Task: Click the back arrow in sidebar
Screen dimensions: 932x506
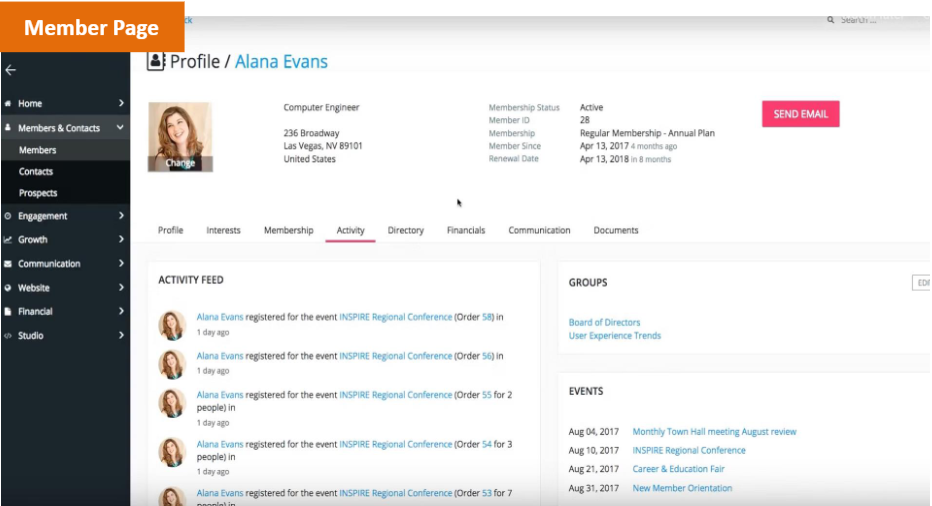Action: (11, 70)
